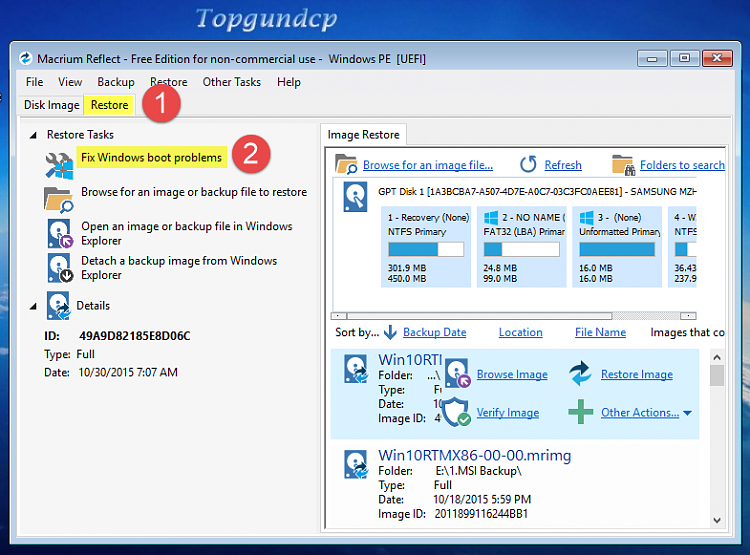This screenshot has height=555, width=750.
Task: Click the Restore Image arrows icon
Action: coord(581,374)
